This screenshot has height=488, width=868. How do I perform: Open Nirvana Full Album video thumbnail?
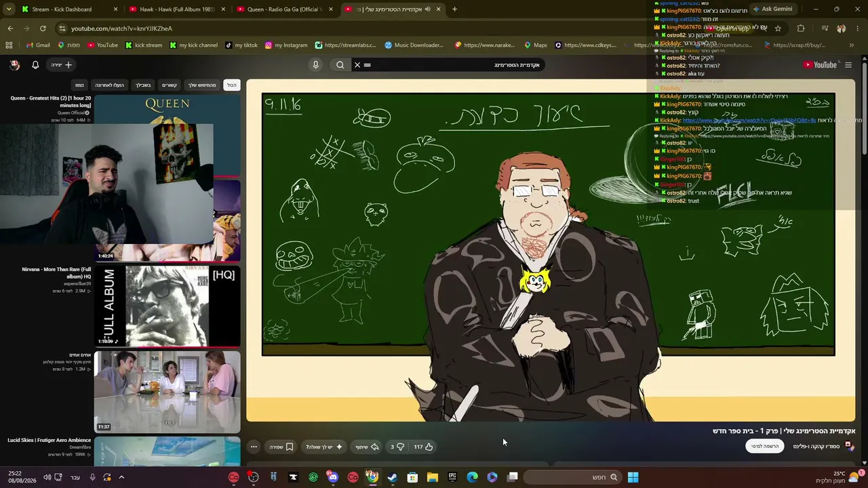[167, 305]
